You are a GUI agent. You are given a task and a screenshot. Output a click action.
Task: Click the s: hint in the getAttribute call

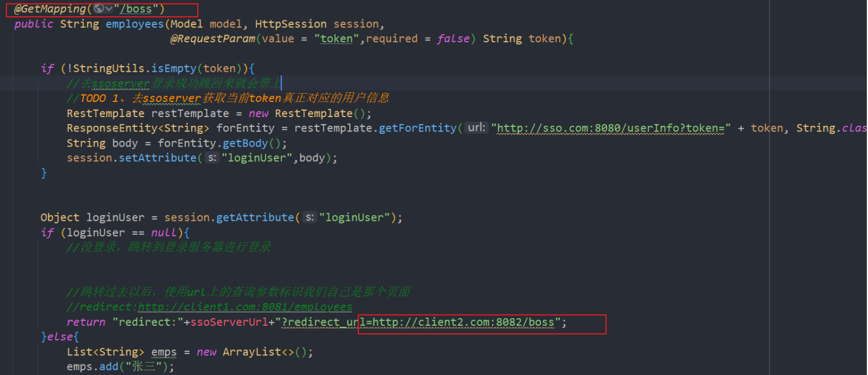click(310, 217)
